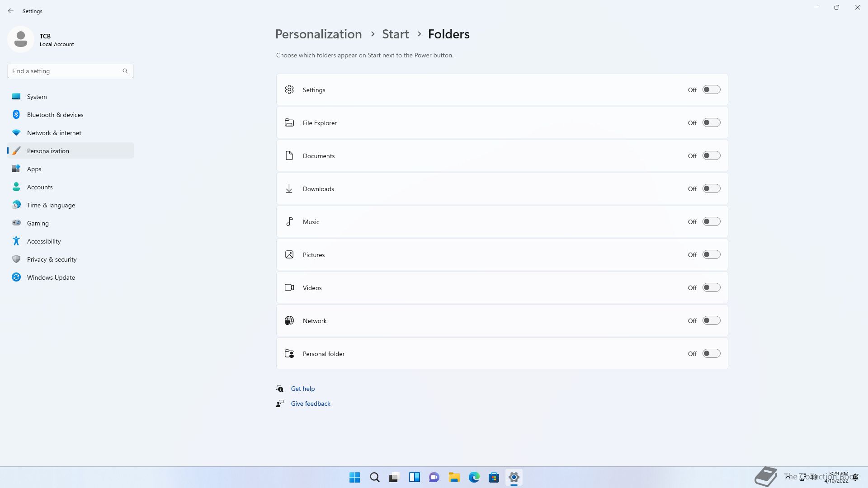Screen dimensions: 868x488
Task: Click the Documents page icon
Action: [x=289, y=155]
